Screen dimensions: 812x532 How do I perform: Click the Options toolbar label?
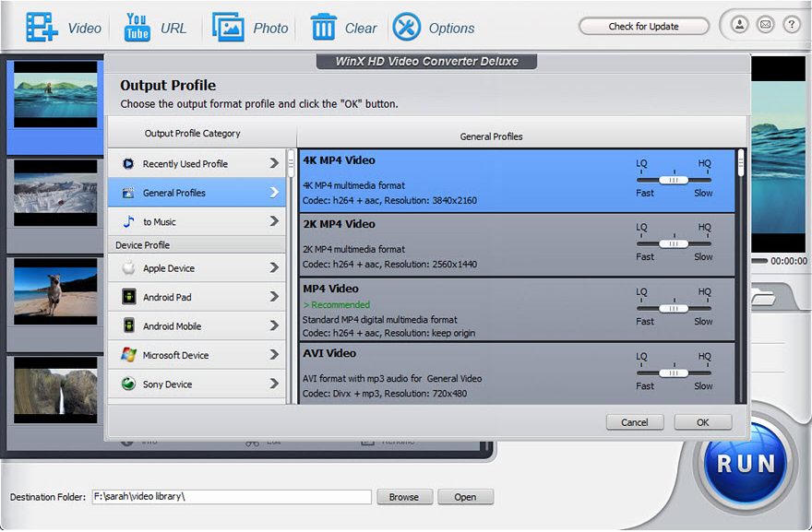click(451, 28)
